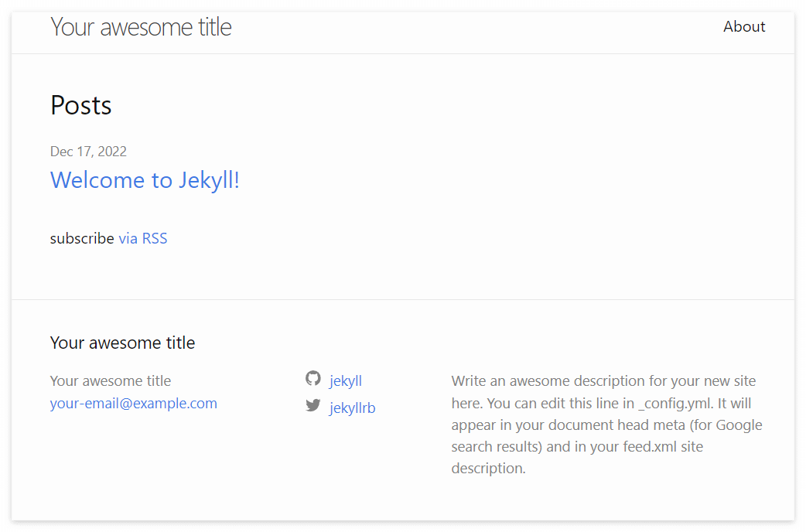The width and height of the screenshot is (806, 532).
Task: Click the top navigation bar area
Action: [402, 32]
